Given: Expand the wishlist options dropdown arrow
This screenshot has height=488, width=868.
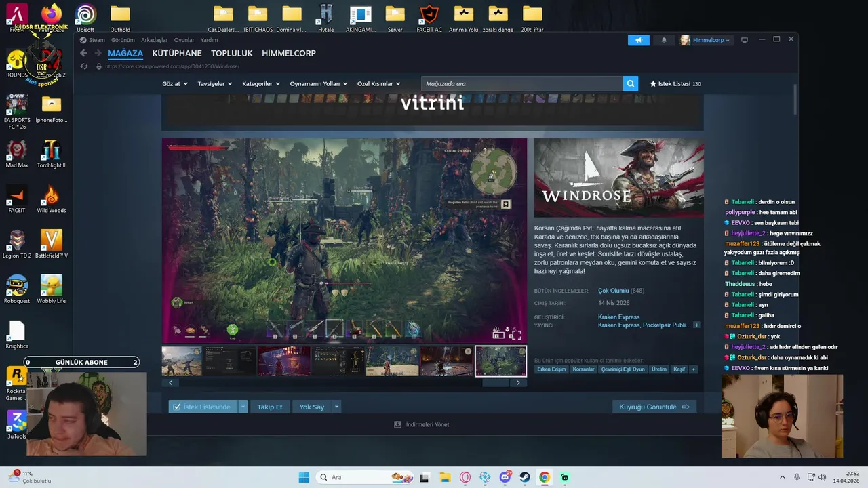Looking at the screenshot, I should (x=243, y=407).
